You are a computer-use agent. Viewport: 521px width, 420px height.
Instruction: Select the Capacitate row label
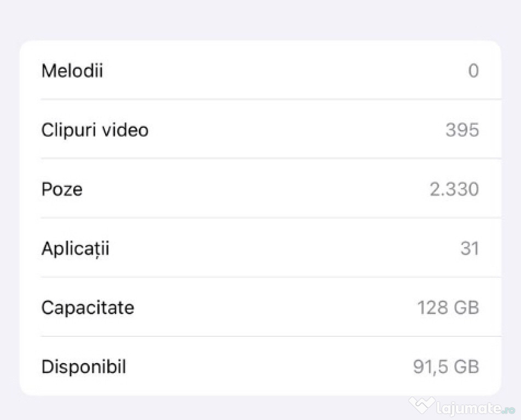coord(88,307)
